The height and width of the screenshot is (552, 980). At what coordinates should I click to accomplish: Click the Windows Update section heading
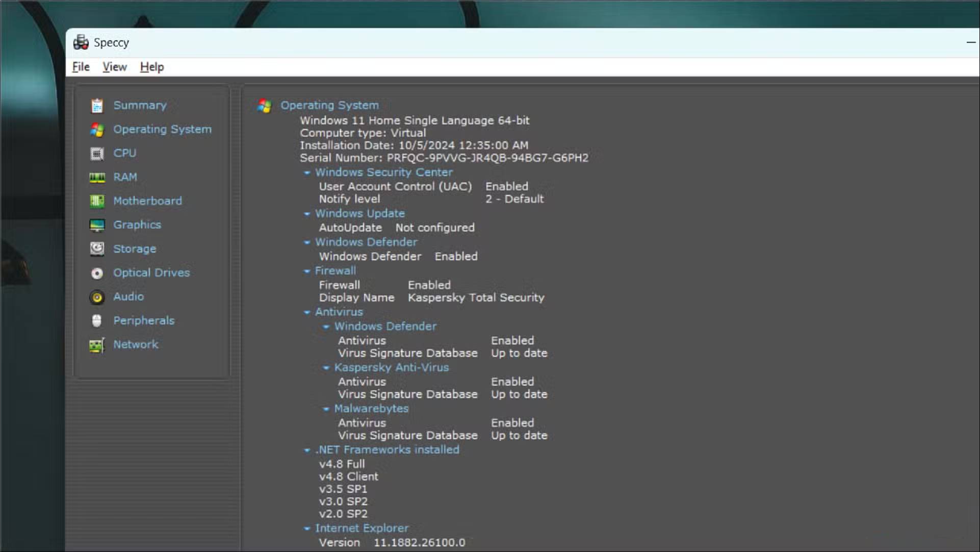pyautogui.click(x=359, y=213)
